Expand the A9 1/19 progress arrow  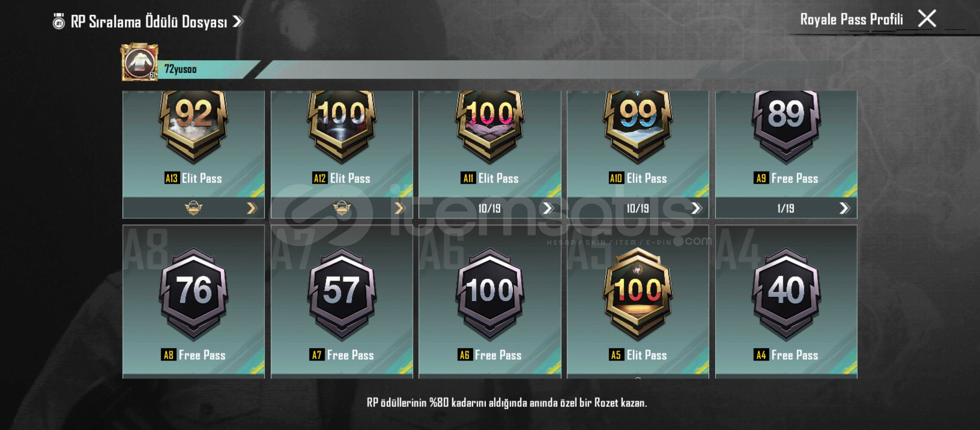(x=845, y=208)
